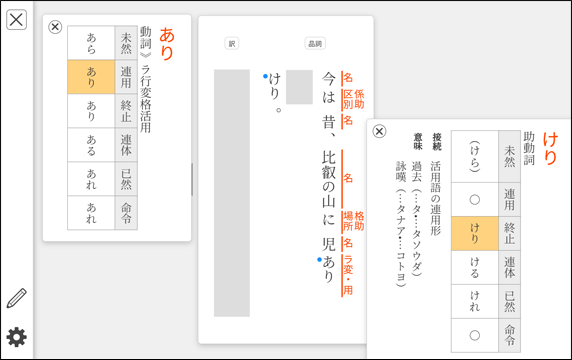Click the word あり in the sentence
Image resolution: width=572 pixels, height=360 pixels.
pyautogui.click(x=329, y=269)
